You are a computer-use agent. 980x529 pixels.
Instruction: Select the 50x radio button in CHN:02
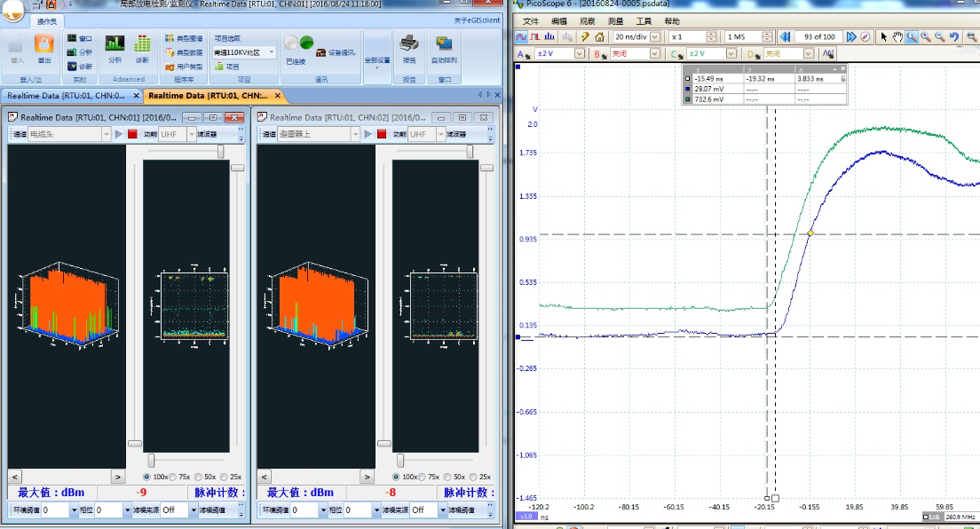[446, 477]
